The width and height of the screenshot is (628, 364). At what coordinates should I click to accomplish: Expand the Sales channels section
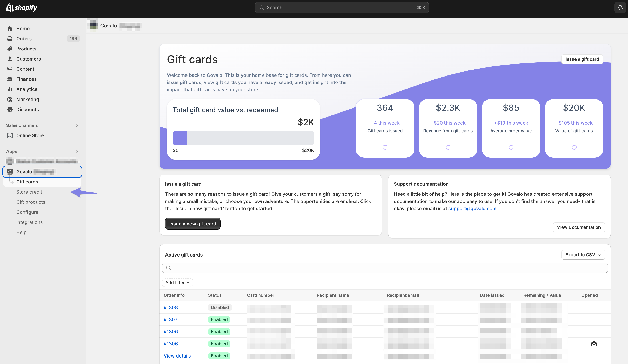77,125
